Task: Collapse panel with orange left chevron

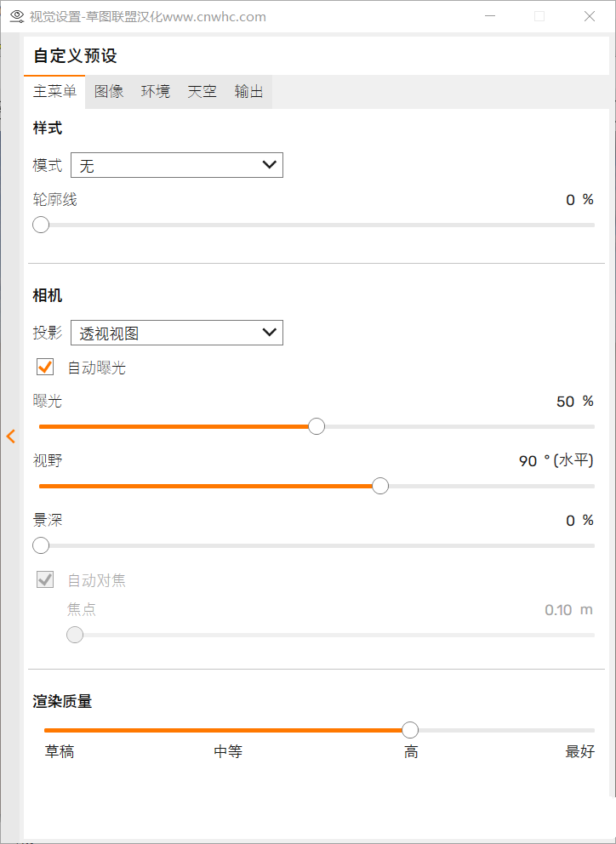Action: (11, 436)
